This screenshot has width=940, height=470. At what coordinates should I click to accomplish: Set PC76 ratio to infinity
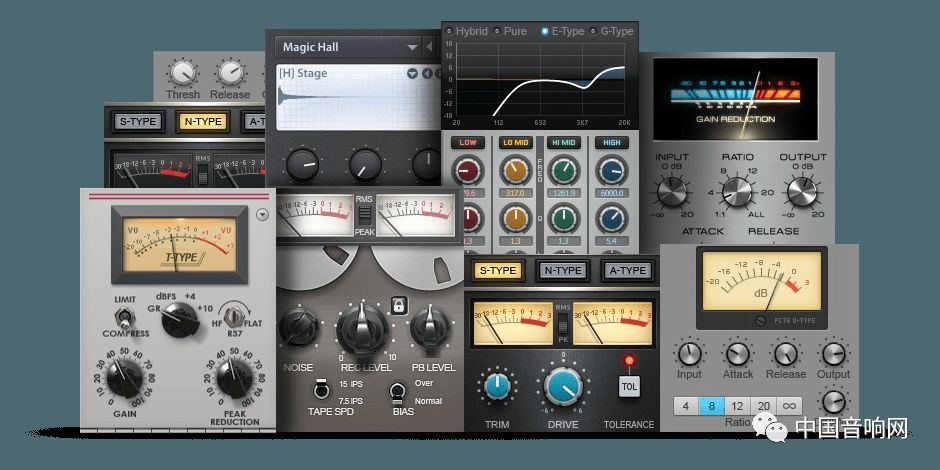[x=789, y=406]
